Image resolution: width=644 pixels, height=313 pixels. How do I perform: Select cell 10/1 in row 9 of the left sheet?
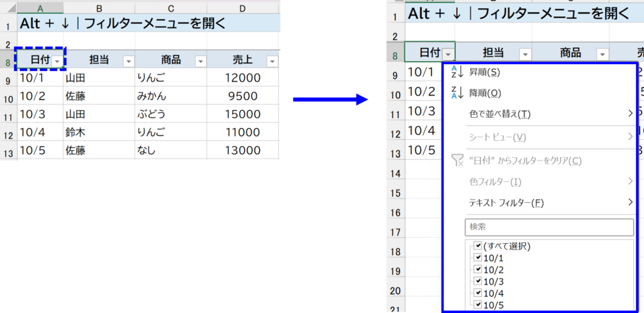click(40, 77)
